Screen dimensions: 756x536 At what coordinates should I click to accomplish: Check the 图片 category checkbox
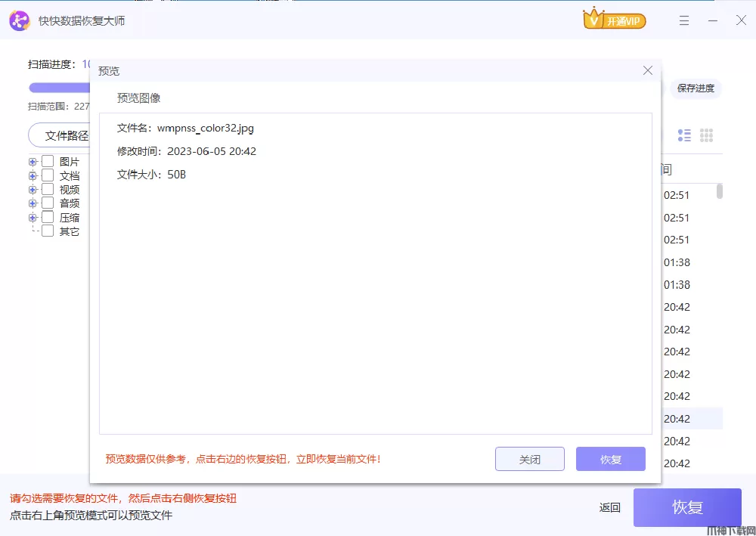[x=47, y=161]
